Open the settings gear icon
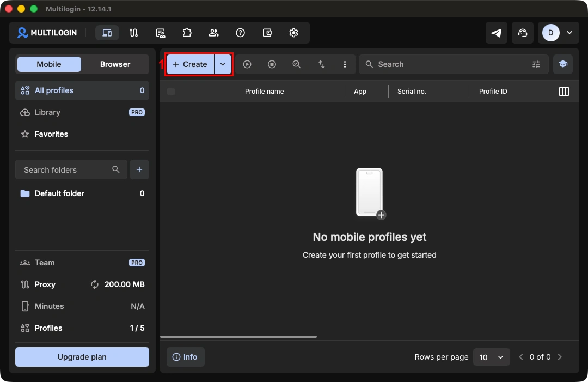 pyautogui.click(x=293, y=33)
